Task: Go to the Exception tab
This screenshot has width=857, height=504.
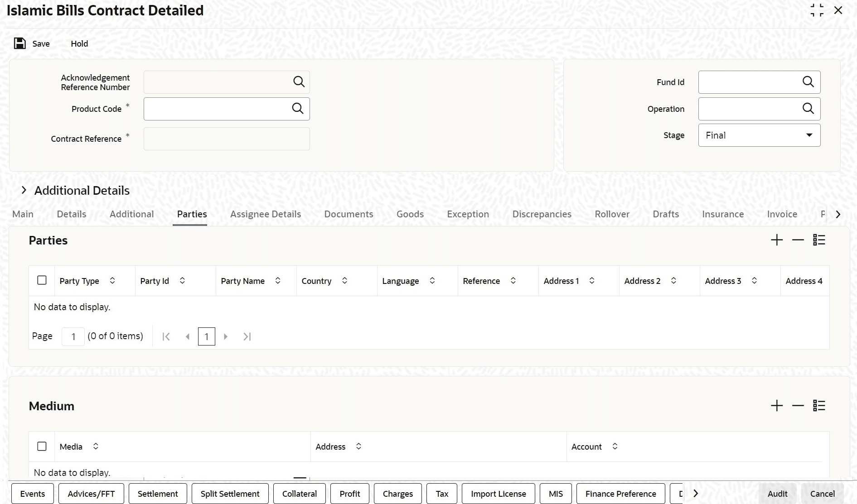Action: point(468,214)
